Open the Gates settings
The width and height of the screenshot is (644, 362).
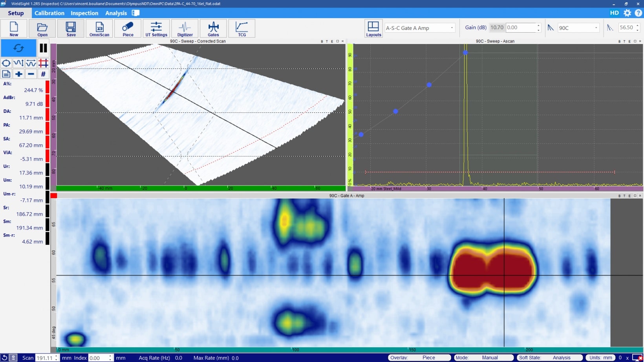[x=213, y=28]
